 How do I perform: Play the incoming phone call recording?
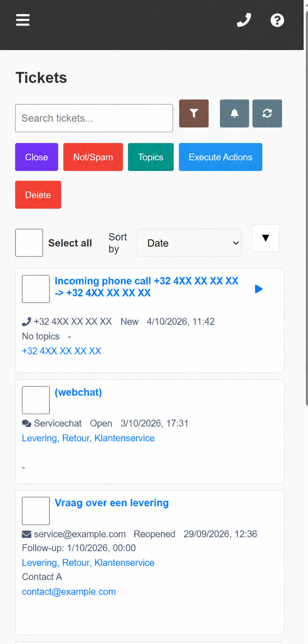coord(259,289)
